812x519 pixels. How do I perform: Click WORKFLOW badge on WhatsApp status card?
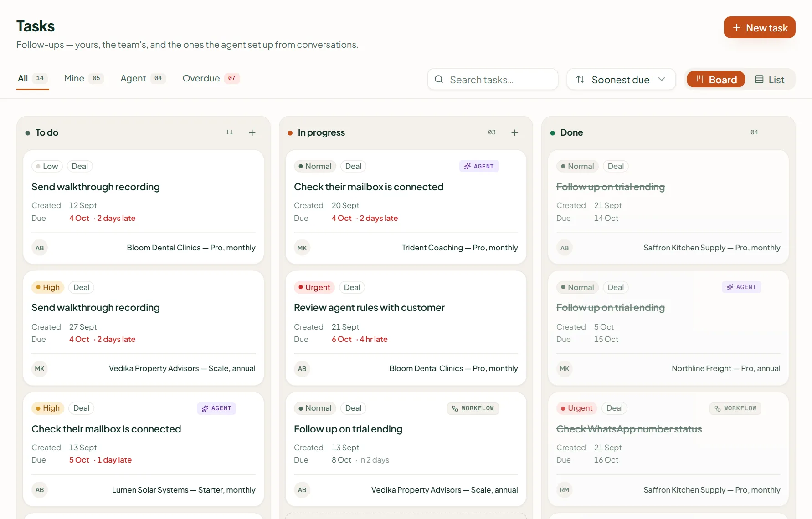(735, 408)
